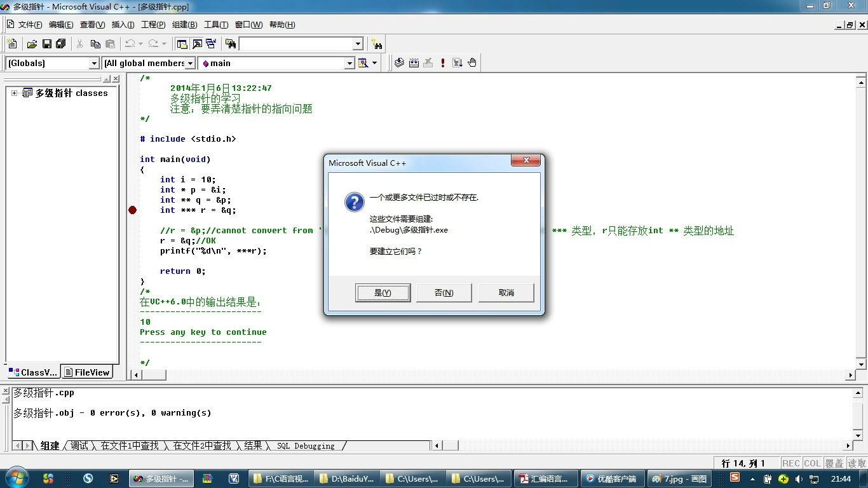
Task: Open the 工具(T) menu
Action: tap(216, 25)
